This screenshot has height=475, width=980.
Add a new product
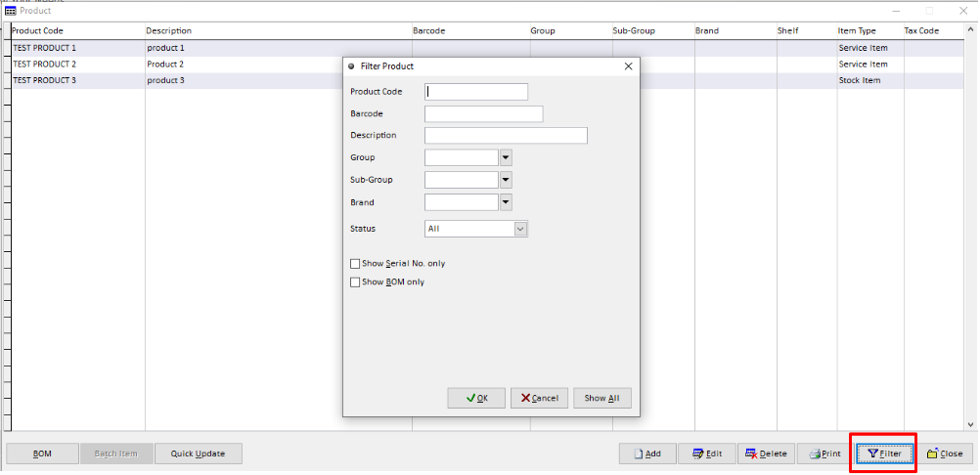coord(647,453)
